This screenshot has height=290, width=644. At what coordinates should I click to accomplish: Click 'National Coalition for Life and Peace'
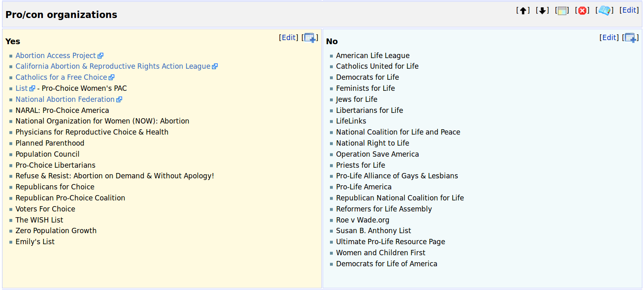398,132
